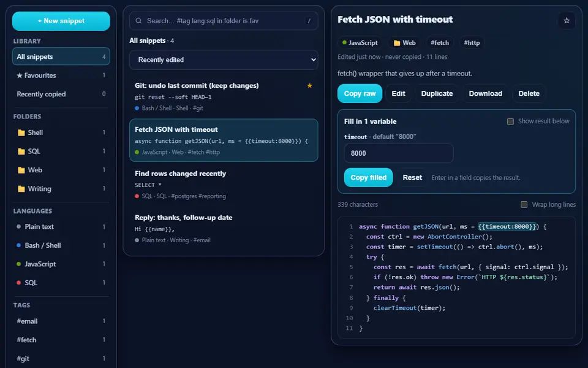Click the favourite star in the snippet header
The height and width of the screenshot is (368, 588).
coord(566,21)
